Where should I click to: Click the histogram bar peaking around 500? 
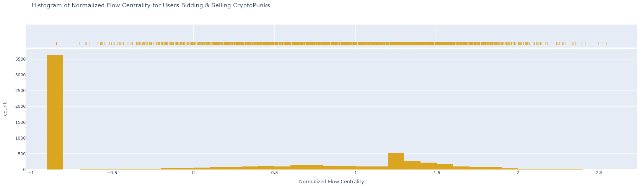396,161
